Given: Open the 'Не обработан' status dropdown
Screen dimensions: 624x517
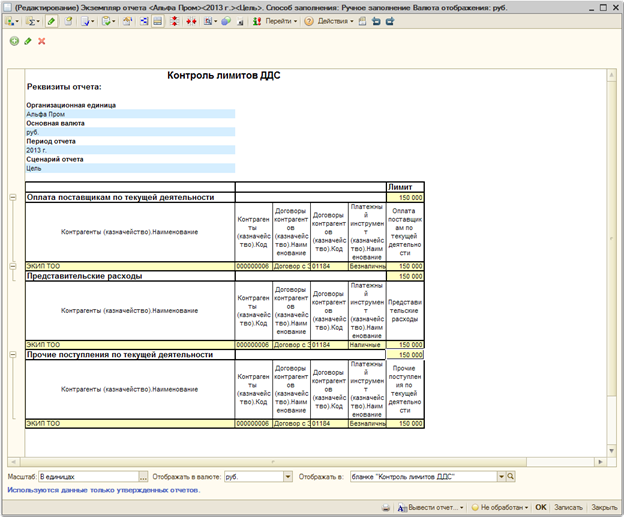Looking at the screenshot, I should [527, 508].
